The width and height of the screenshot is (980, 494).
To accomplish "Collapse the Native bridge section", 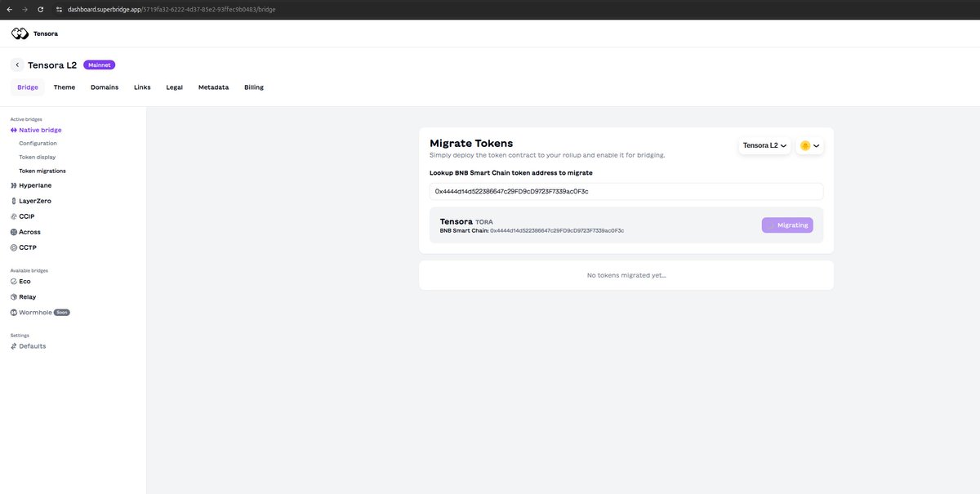I will (x=39, y=130).
